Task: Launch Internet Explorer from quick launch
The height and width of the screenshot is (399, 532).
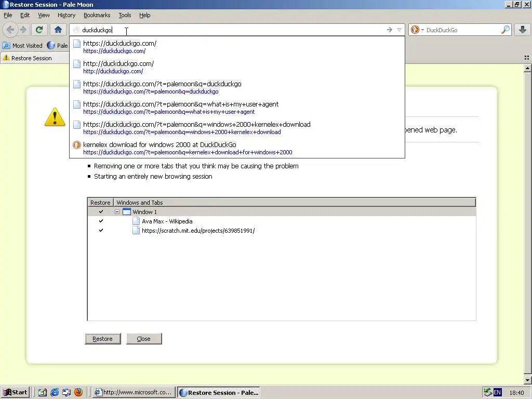Action: [x=55, y=393]
